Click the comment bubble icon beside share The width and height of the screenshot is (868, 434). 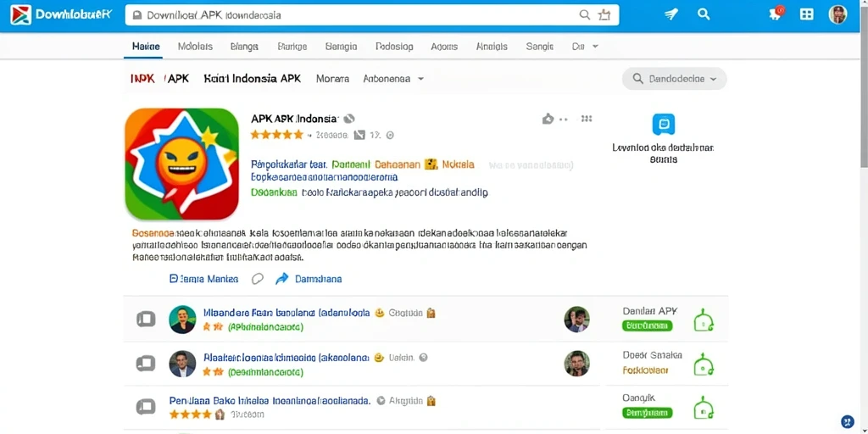pos(258,278)
